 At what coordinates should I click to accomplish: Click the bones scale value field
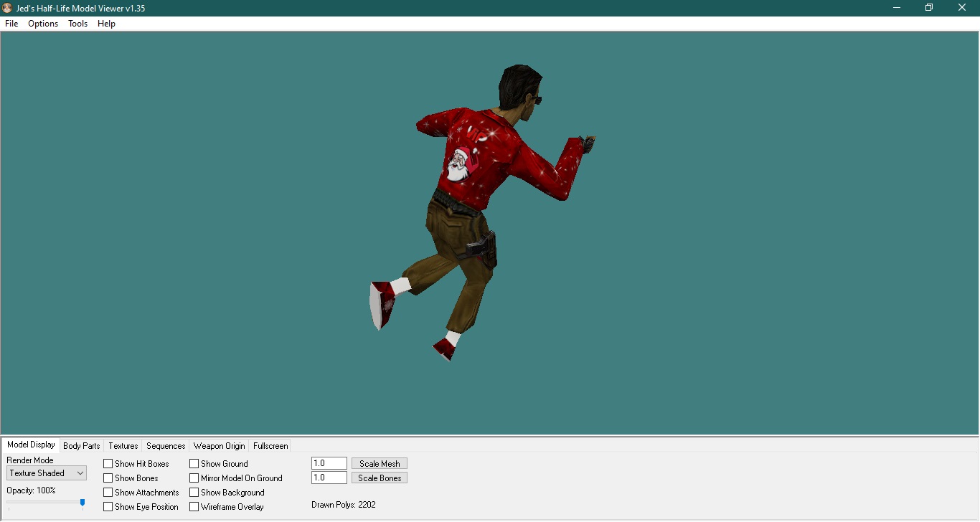329,478
